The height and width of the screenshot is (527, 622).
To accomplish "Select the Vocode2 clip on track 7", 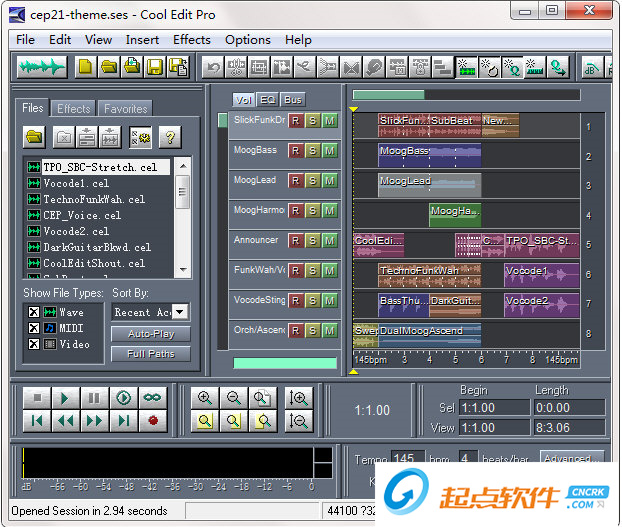I will tap(541, 305).
